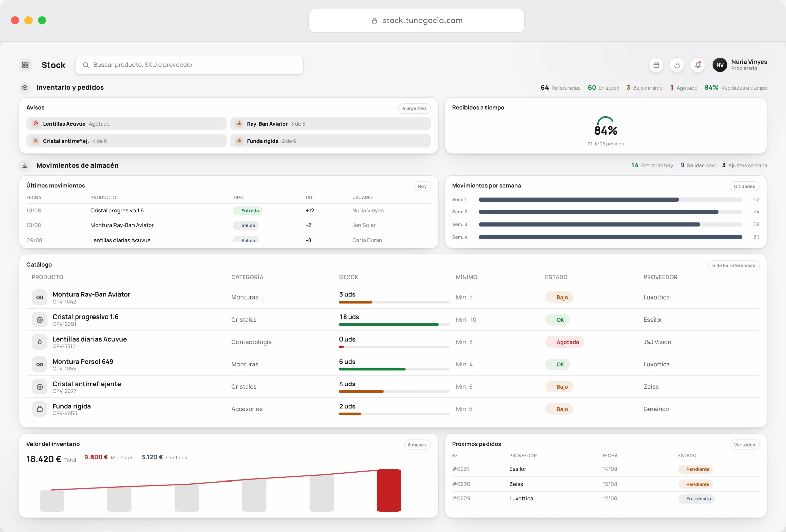Click the warning icon on the Funda rígida alert

[240, 141]
